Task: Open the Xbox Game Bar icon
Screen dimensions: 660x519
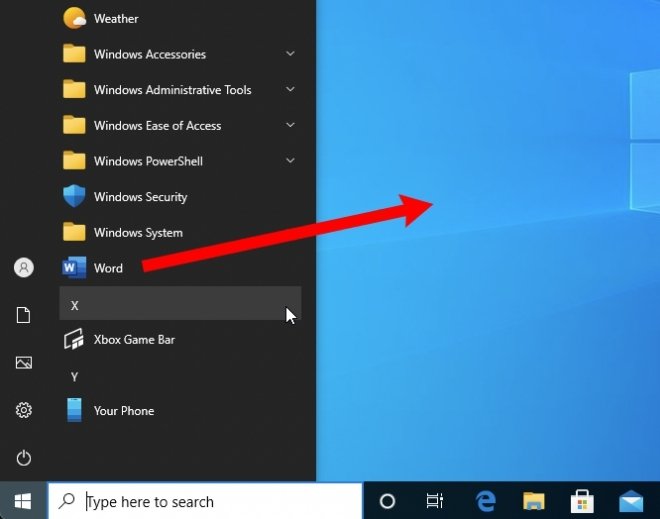Action: pos(74,339)
